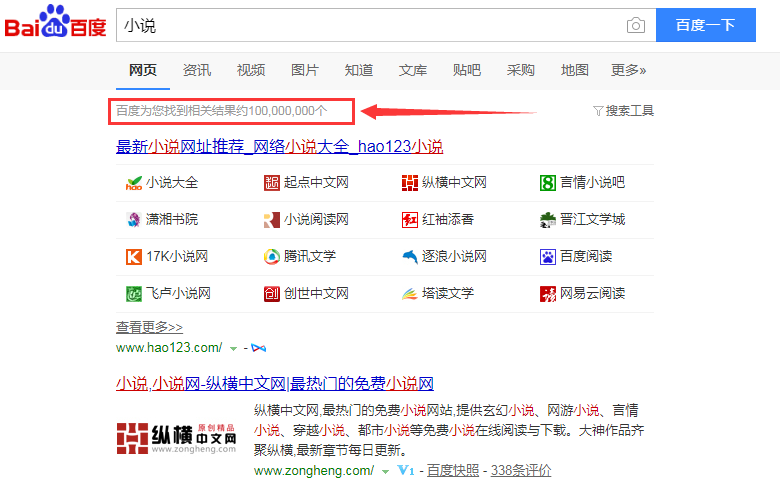Click the 晋江文学城 tree icon
This screenshot has height=485, width=780.
(x=548, y=220)
